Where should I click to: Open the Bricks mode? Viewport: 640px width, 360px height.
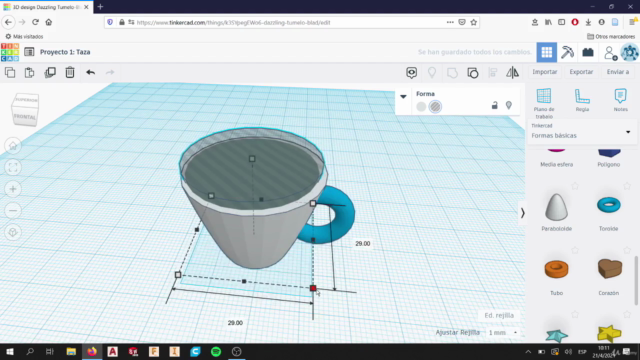(x=588, y=52)
